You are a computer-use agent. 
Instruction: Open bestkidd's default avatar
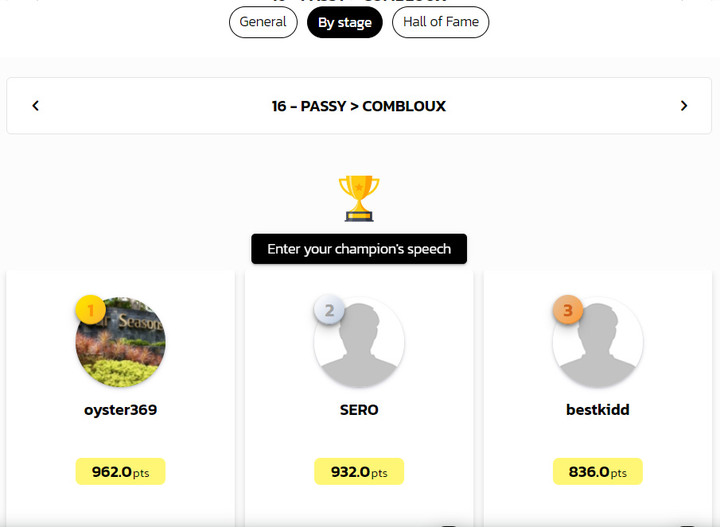coord(598,342)
